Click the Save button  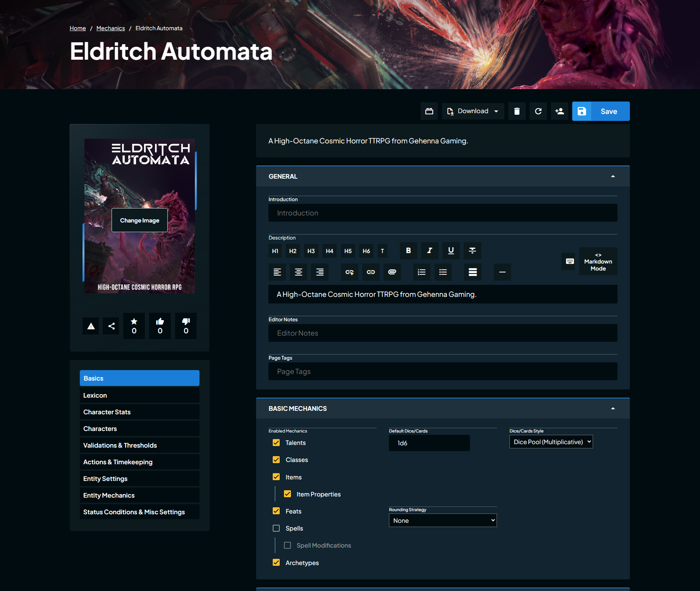point(601,111)
